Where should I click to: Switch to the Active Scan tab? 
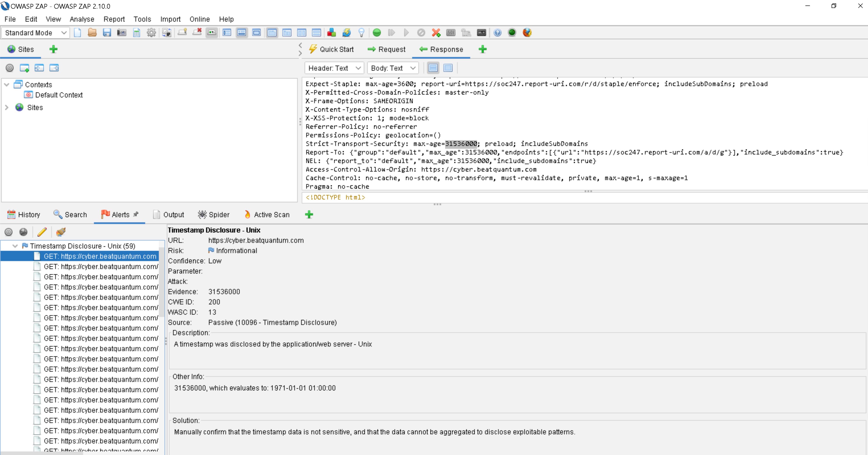(x=267, y=215)
